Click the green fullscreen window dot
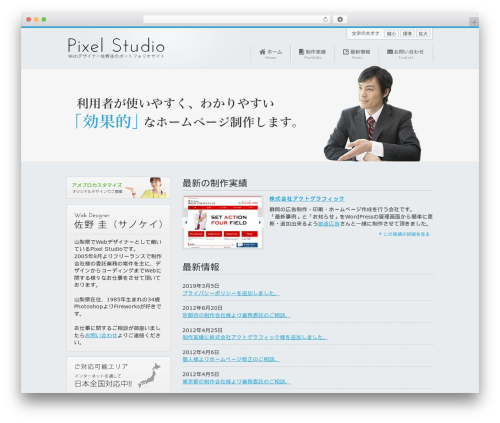The width and height of the screenshot is (500, 423). coord(44,19)
